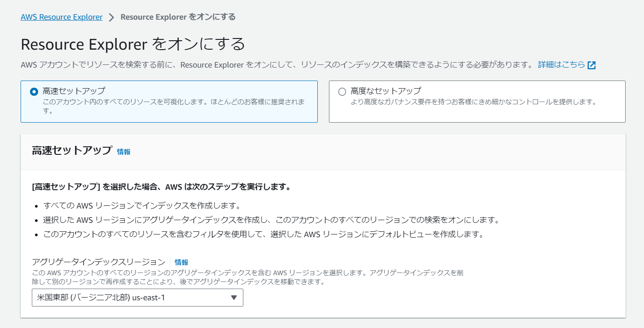Click the bullet すべての AWS リージョンでインデックスを作成します
This screenshot has height=328, width=644.
click(143, 206)
